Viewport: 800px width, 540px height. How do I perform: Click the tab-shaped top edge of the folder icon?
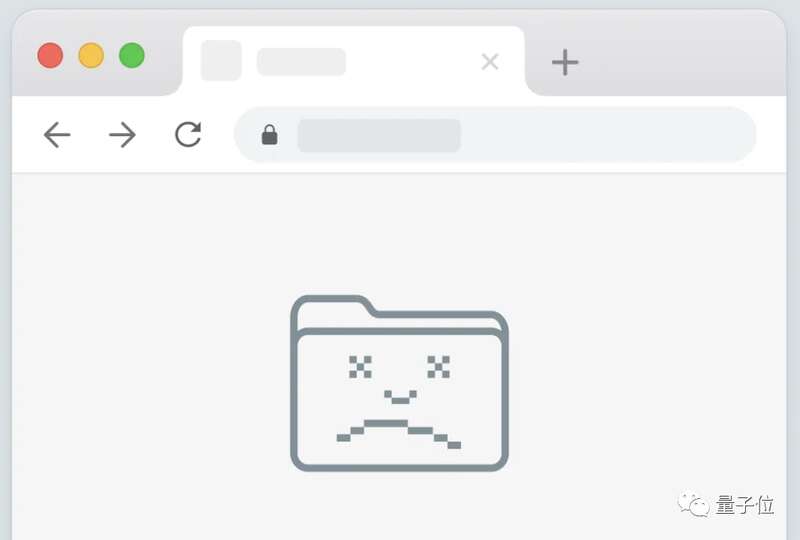(x=334, y=305)
